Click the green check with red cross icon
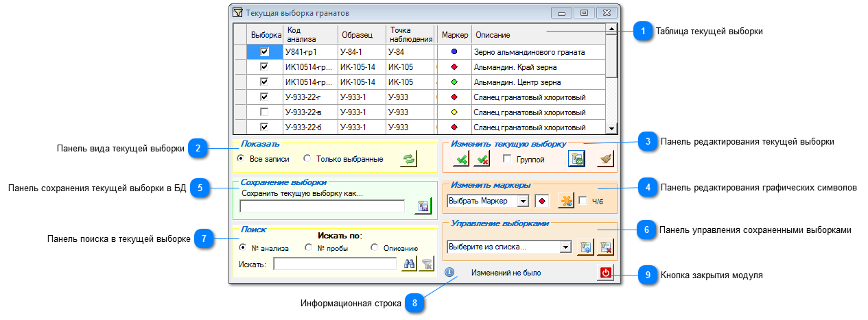868x320 pixels. pos(482,159)
